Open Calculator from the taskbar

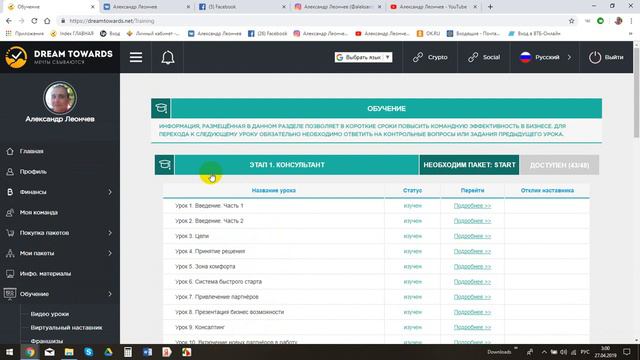coord(128,352)
